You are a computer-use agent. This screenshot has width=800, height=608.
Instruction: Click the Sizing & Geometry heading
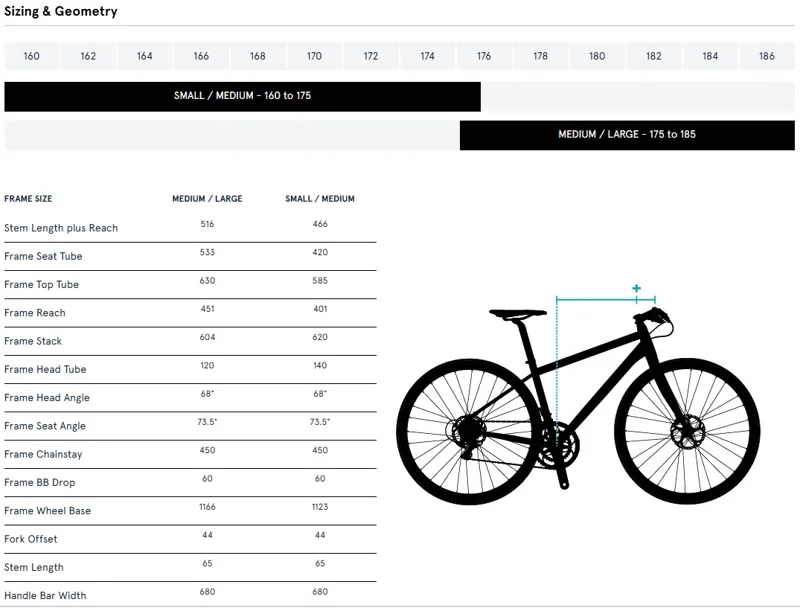point(62,11)
